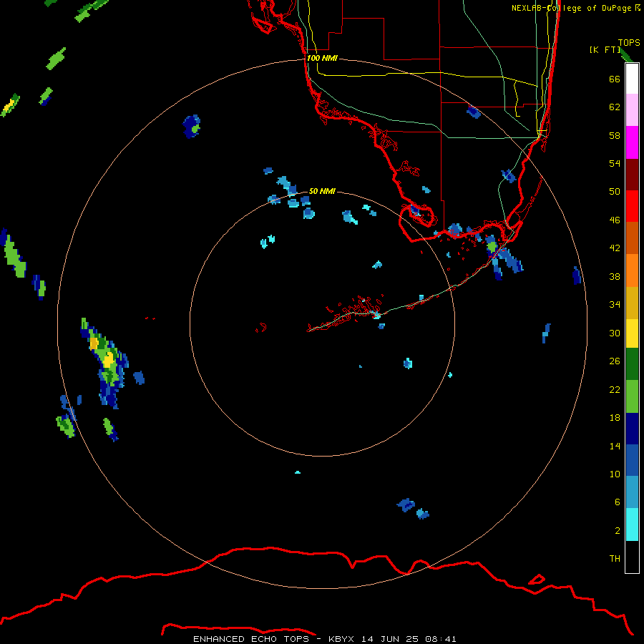Click the light pink legend swatch
The width and height of the screenshot is (644, 644).
tap(632, 109)
